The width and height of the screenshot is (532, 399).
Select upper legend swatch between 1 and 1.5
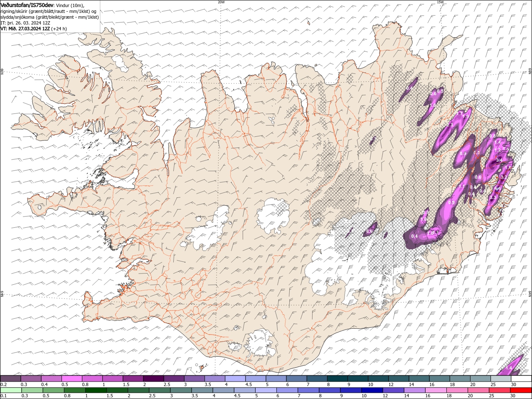tap(112, 379)
